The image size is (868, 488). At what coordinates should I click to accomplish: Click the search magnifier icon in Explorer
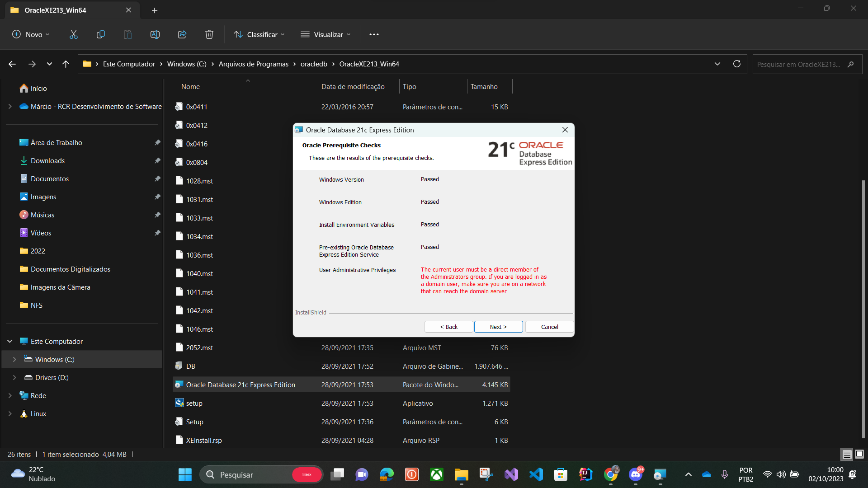851,64
